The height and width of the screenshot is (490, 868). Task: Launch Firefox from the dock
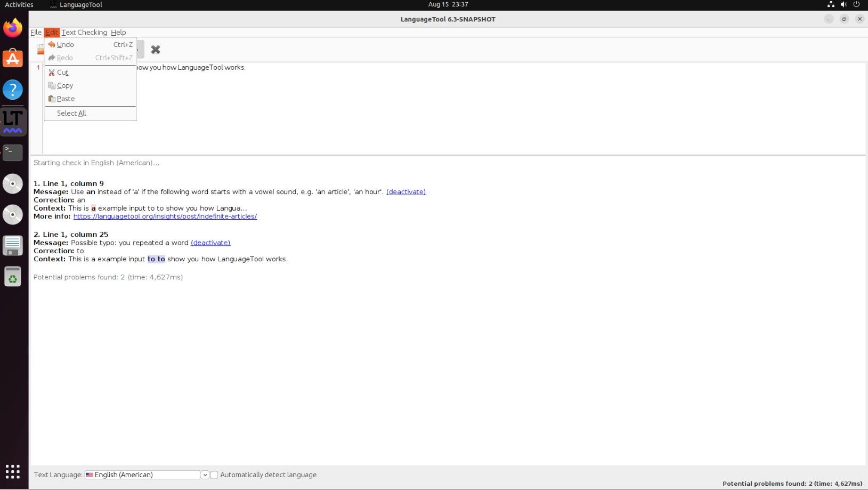pyautogui.click(x=13, y=28)
